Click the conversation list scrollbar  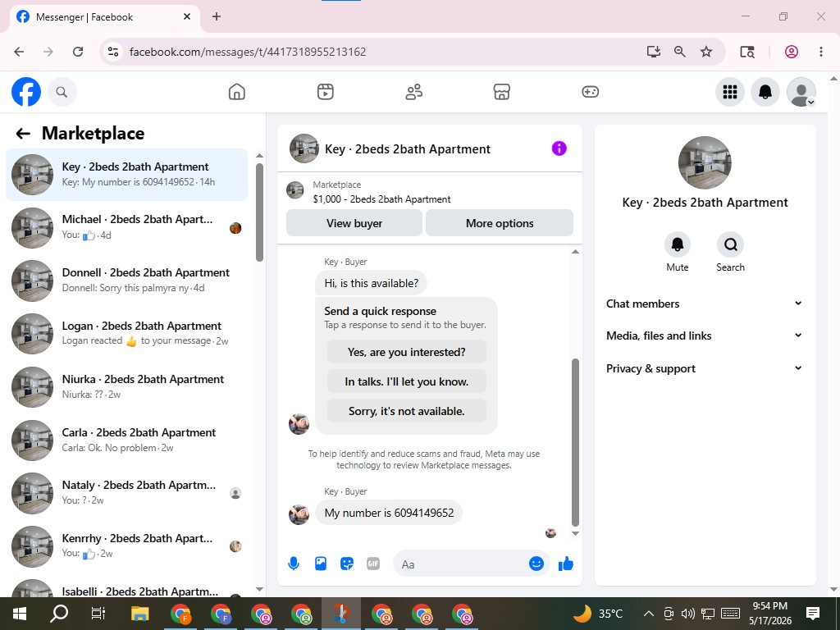tap(259, 212)
